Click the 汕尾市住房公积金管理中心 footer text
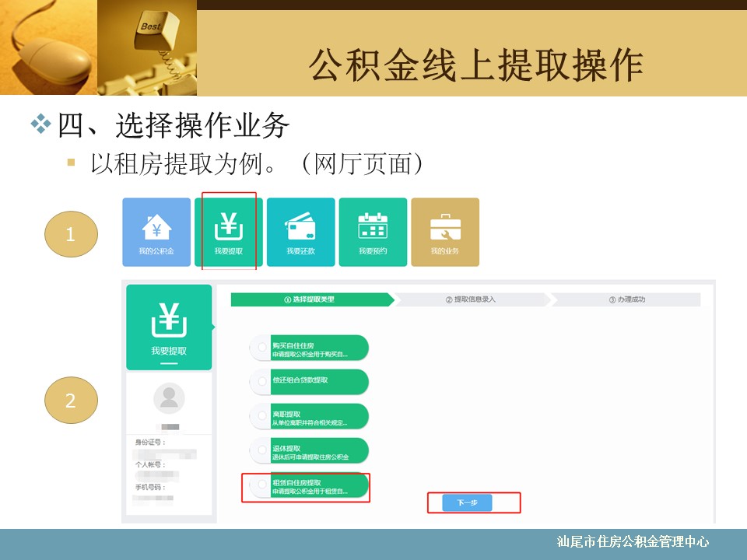The image size is (747, 560). coord(633,543)
